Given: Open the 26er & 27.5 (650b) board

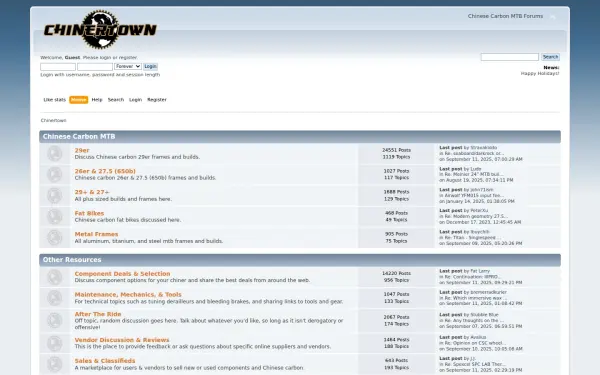Looking at the screenshot, I should [105, 171].
